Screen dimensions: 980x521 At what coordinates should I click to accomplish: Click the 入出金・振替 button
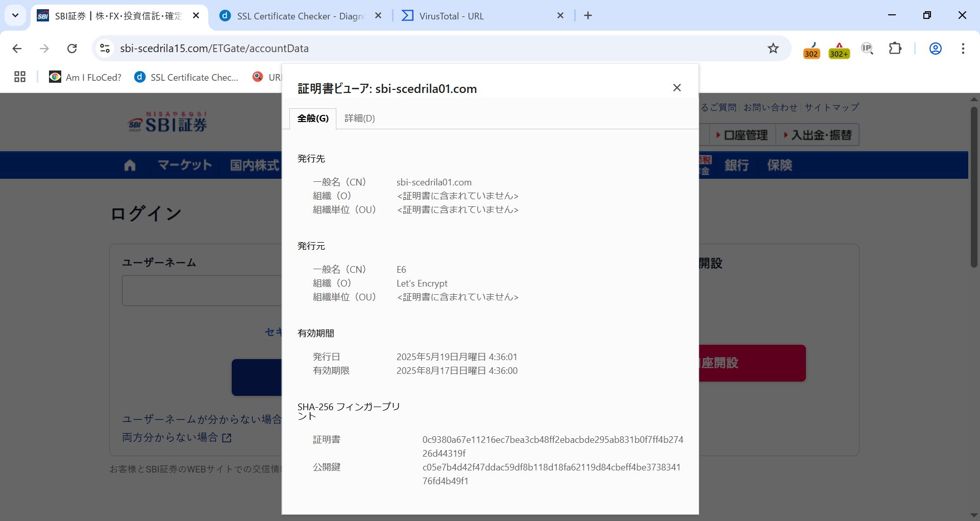tap(818, 135)
